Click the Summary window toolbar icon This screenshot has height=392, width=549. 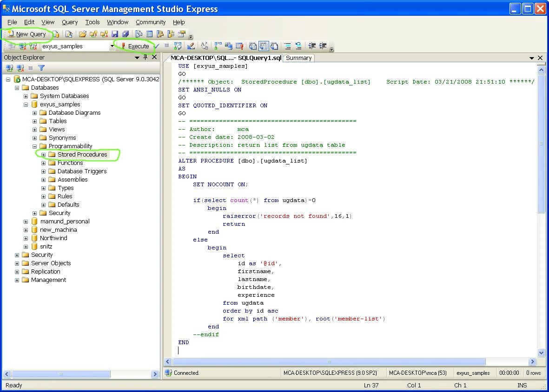[150, 34]
